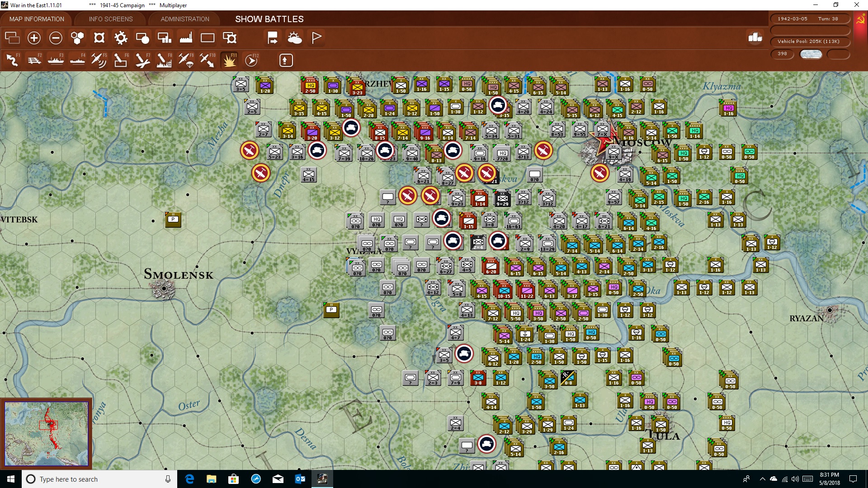
Task: Select F8 bomb city mode icon
Action: 164,60
